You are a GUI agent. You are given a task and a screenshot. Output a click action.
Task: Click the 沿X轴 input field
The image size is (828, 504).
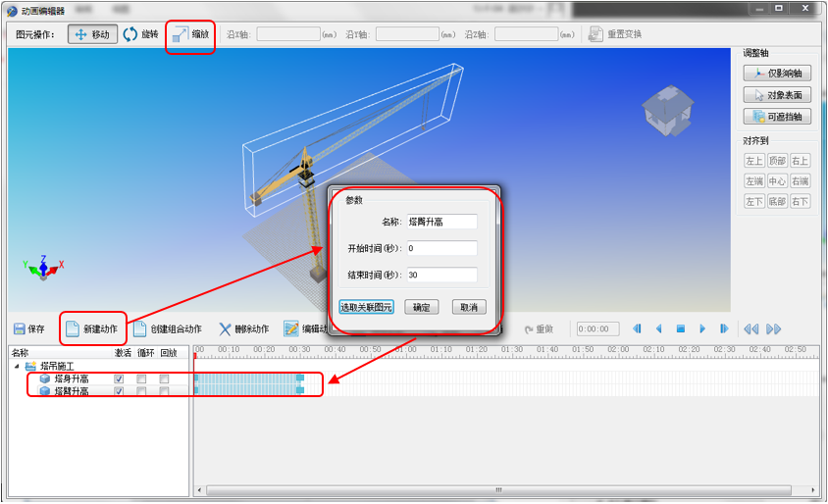pos(288,34)
